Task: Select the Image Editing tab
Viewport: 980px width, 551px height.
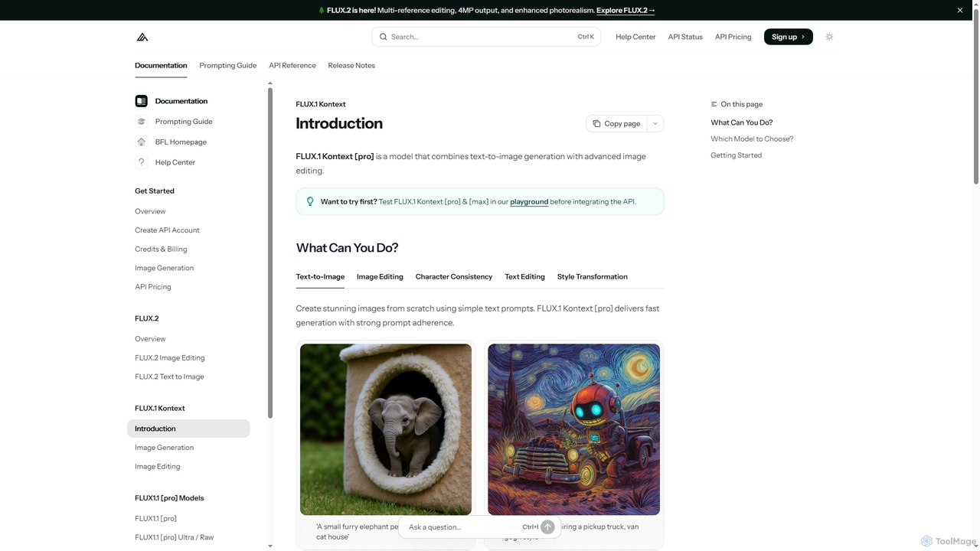Action: click(380, 277)
